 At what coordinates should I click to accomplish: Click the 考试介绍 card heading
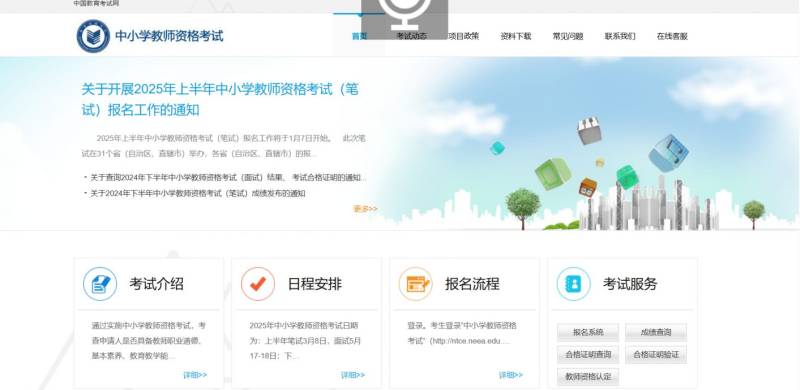(156, 284)
